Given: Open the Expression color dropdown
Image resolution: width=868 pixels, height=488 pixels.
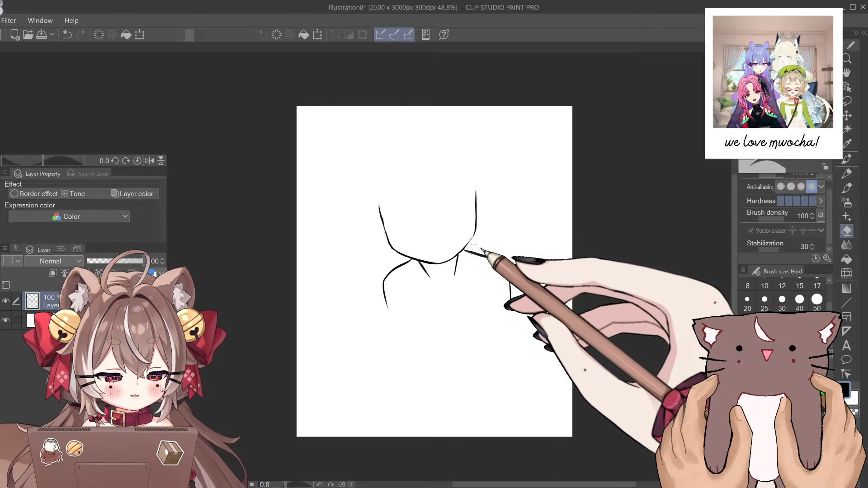Looking at the screenshot, I should [69, 216].
